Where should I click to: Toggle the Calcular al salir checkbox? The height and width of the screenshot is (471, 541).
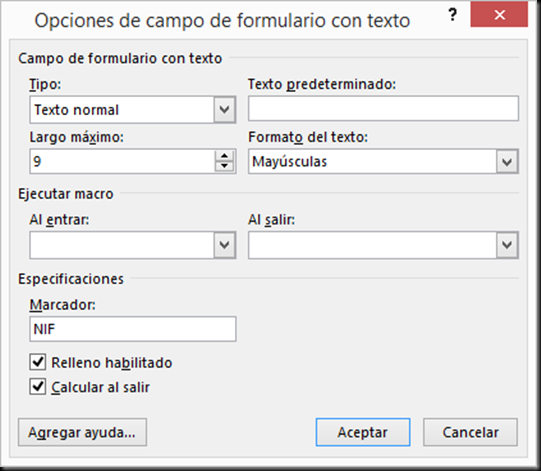[38, 386]
